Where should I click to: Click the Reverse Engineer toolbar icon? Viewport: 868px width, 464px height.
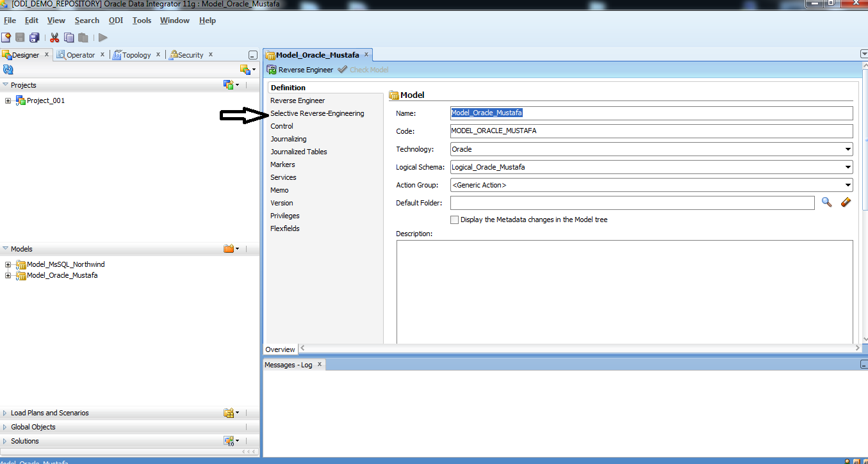coord(272,69)
